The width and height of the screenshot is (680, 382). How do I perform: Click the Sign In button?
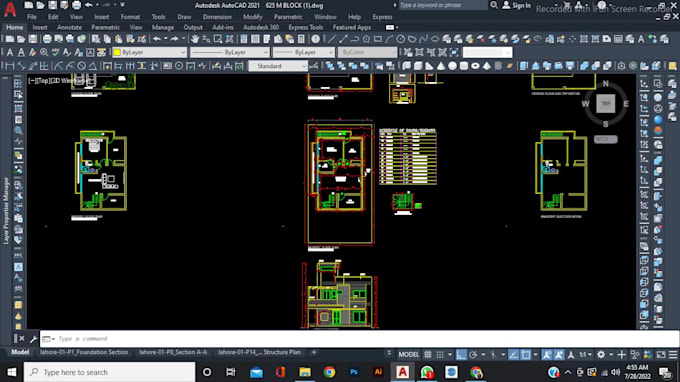tap(516, 6)
